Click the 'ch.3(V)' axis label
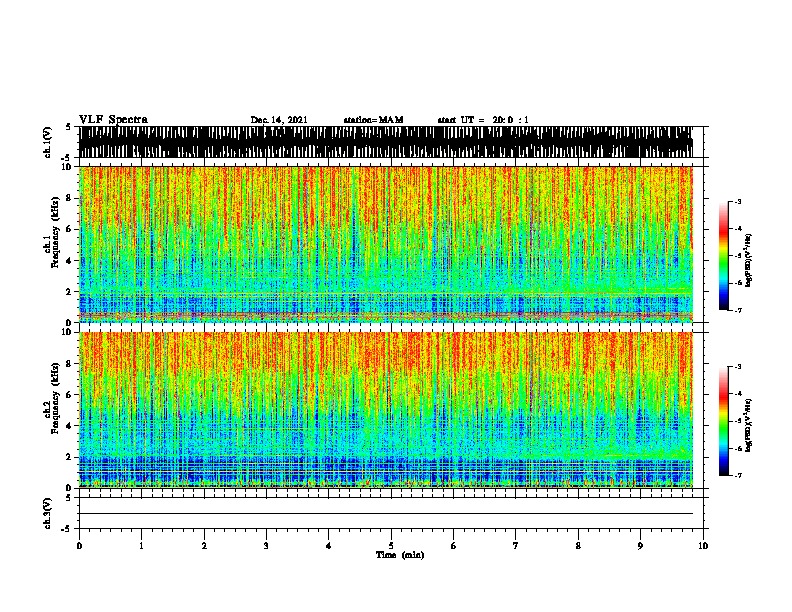 pos(48,513)
